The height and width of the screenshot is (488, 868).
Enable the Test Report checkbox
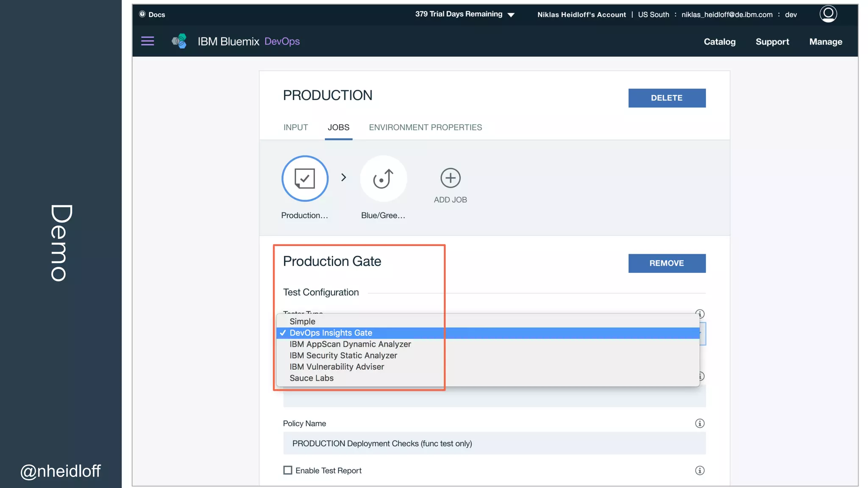click(x=288, y=470)
